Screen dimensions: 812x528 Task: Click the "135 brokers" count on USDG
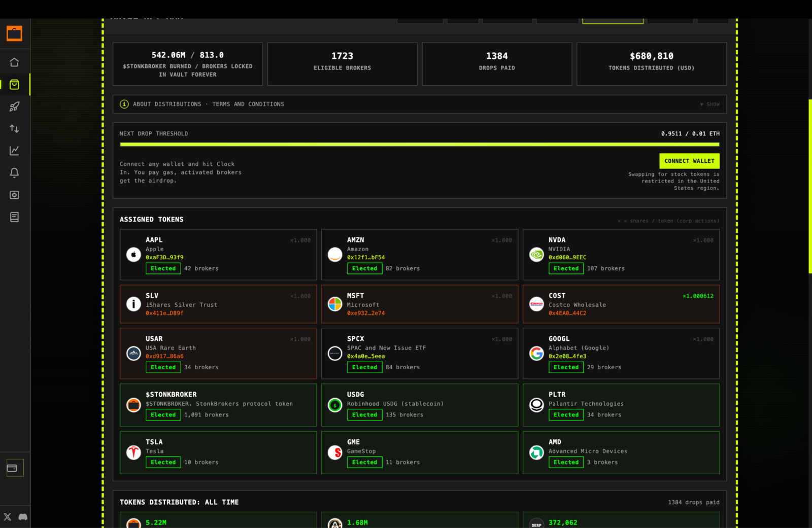tap(404, 415)
